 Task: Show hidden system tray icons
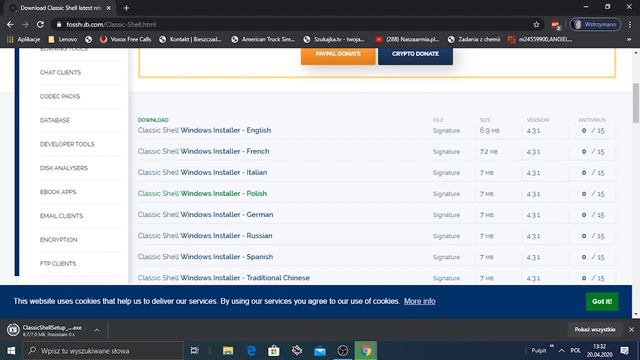(562, 351)
